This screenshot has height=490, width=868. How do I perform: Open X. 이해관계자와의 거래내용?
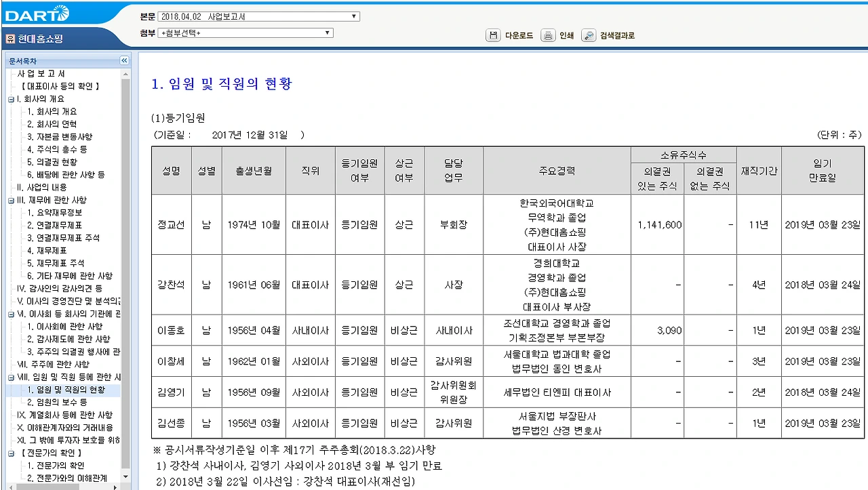65,428
